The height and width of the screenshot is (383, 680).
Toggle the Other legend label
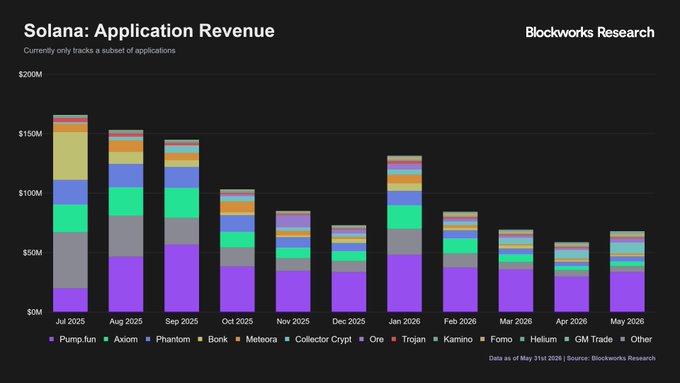tap(641, 339)
